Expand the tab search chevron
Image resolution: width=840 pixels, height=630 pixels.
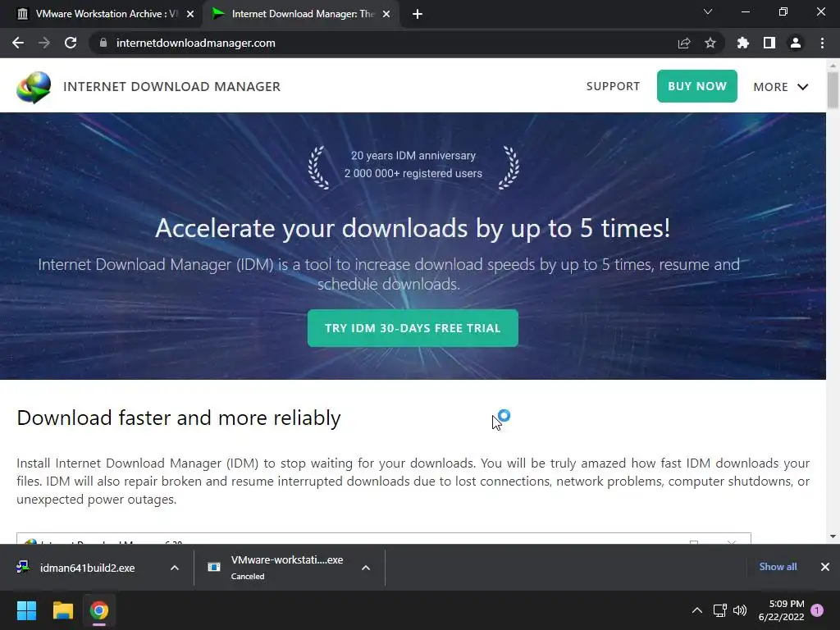(708, 11)
